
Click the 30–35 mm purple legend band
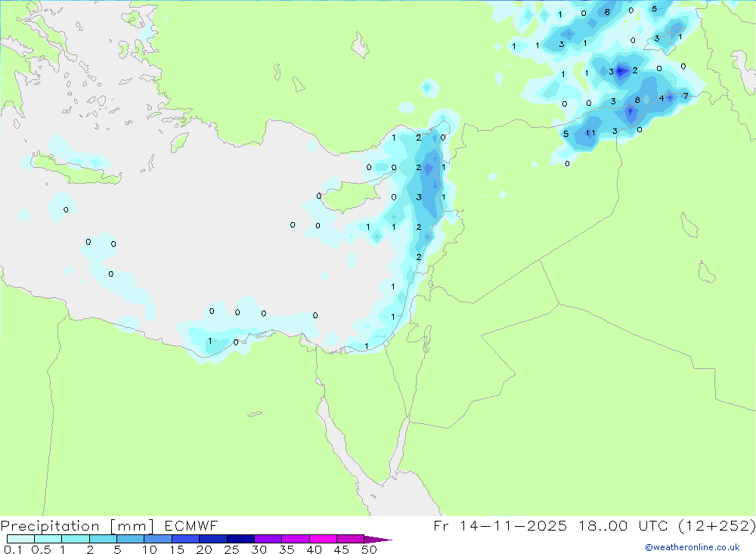click(268, 539)
